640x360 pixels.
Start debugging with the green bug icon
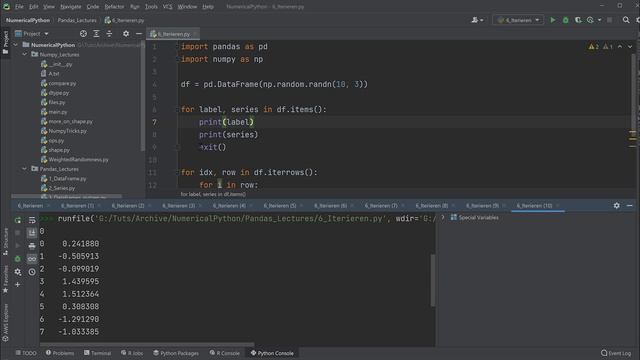tap(565, 20)
